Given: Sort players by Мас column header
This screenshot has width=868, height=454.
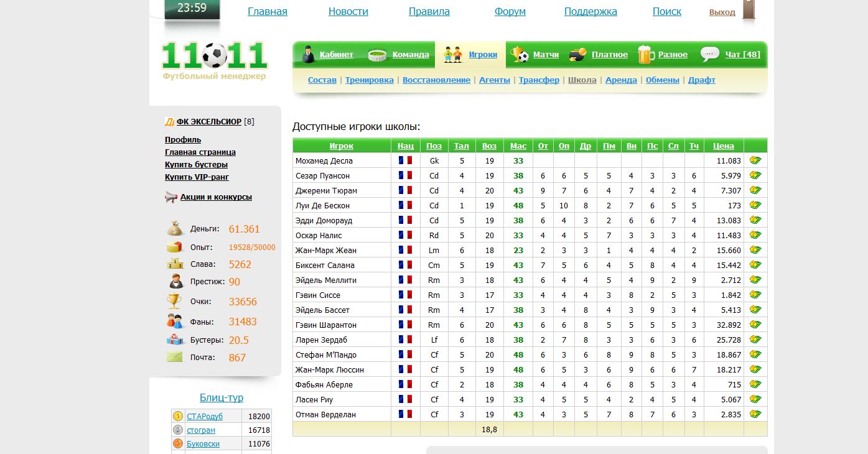Looking at the screenshot, I should click(518, 146).
